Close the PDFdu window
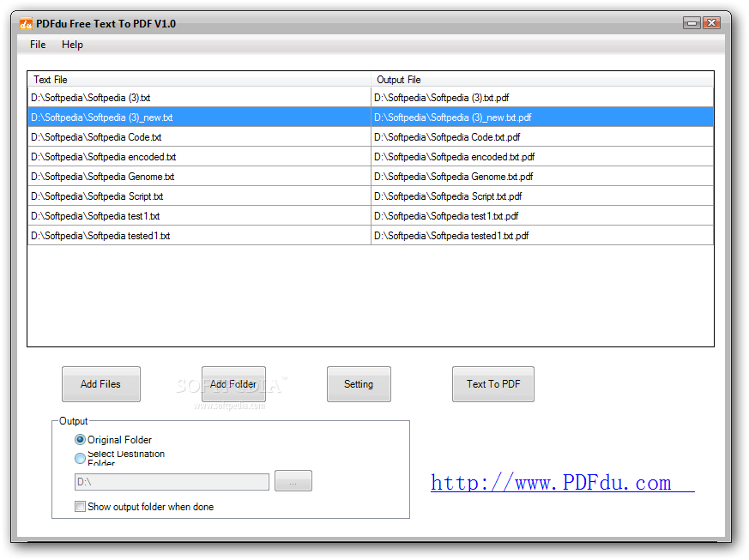Screen dimensions: 749x560 (x=712, y=22)
